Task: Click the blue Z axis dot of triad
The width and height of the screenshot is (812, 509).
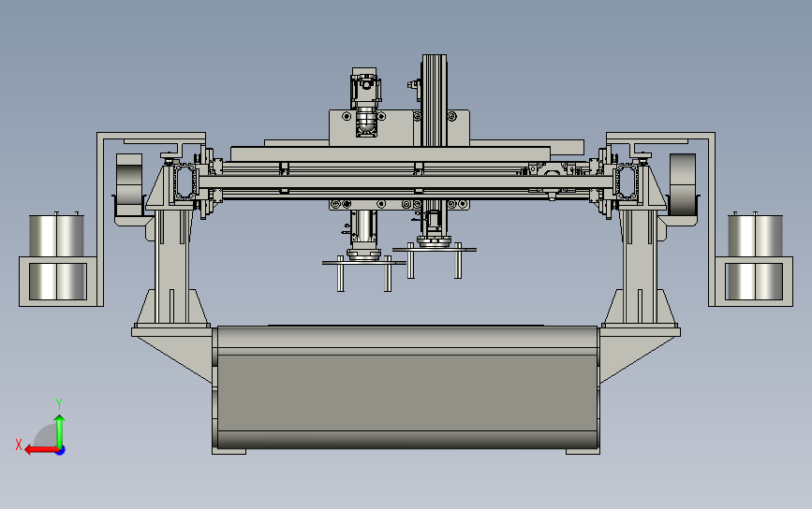Action: pos(61,451)
